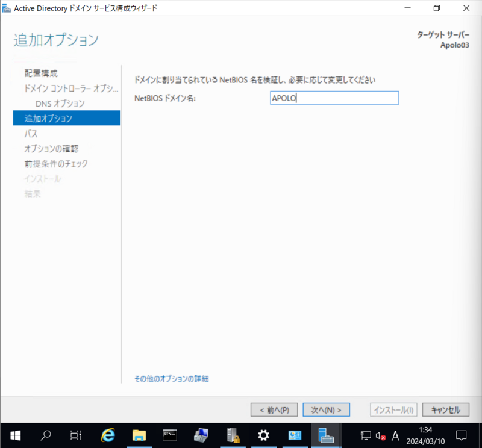Screen dimensions: 482x448
Task: Open Command Prompt taskbar icon
Action: pos(170,435)
